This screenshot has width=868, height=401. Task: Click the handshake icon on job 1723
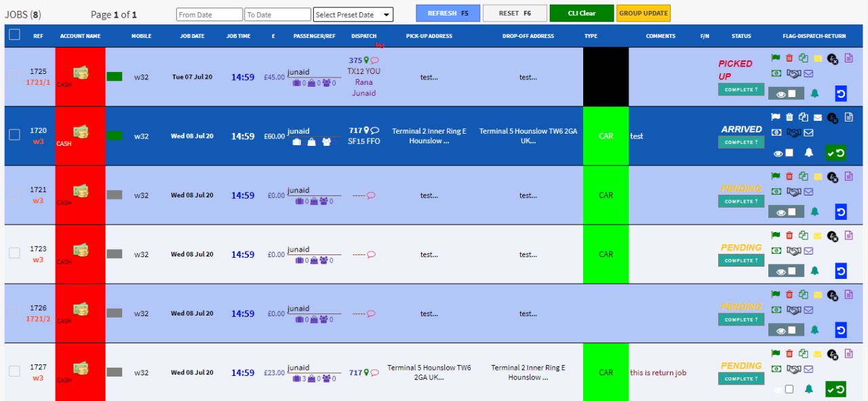tap(793, 251)
